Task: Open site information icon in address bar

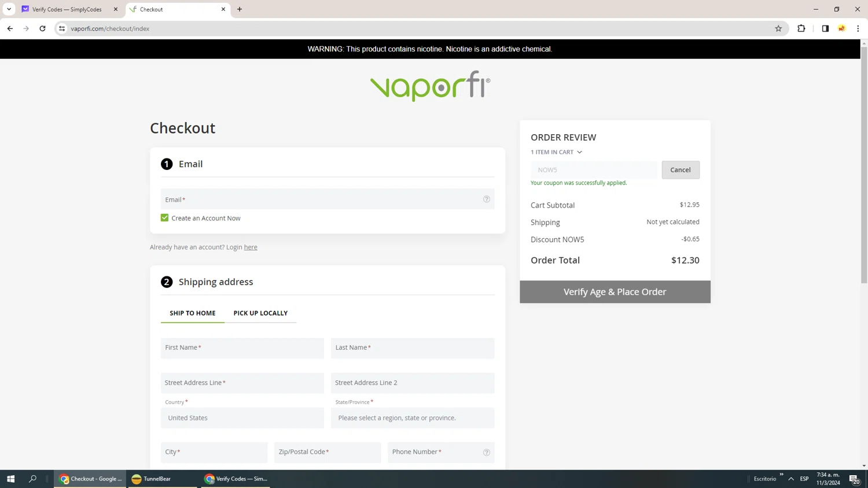Action: coord(62,28)
